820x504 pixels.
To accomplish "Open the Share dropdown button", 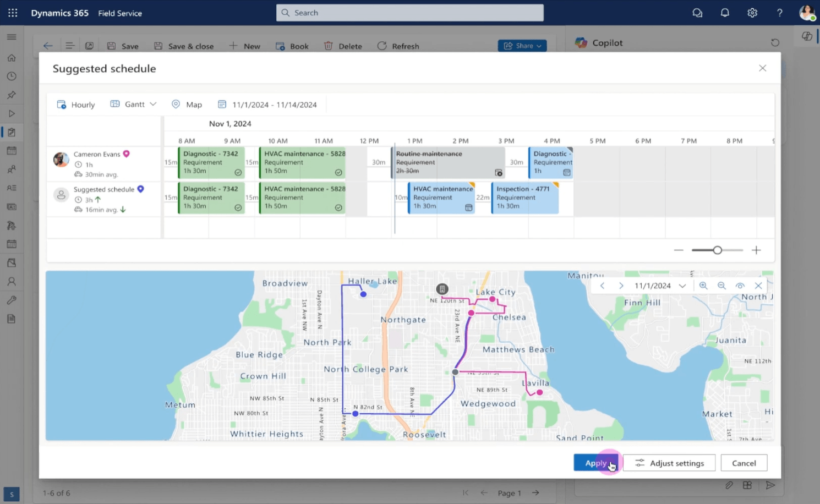I will click(522, 46).
